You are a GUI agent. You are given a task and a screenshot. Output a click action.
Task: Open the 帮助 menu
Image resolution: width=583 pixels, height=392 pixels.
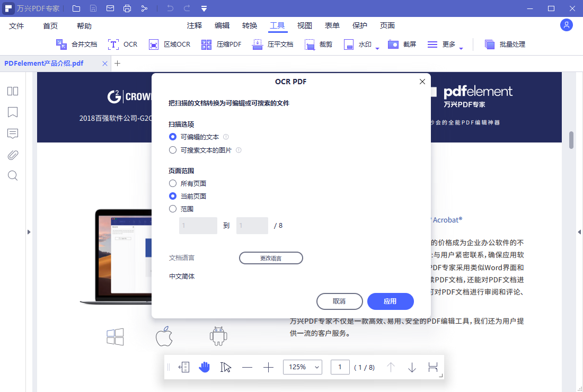(84, 25)
